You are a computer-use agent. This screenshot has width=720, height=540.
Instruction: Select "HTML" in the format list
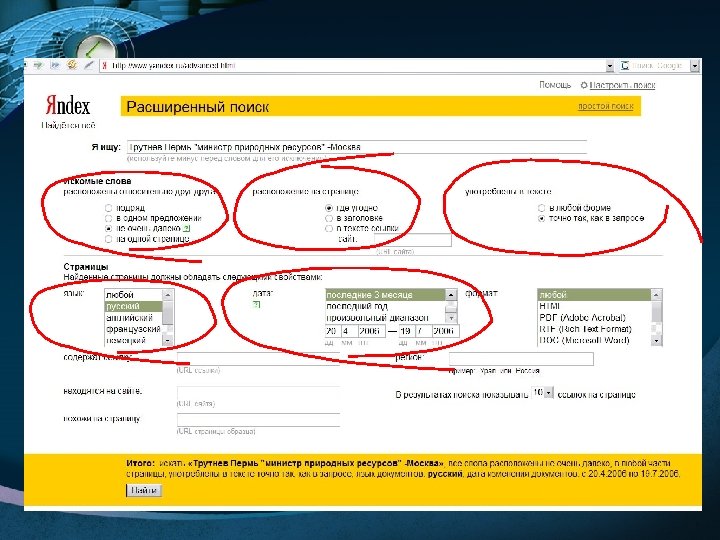pyautogui.click(x=595, y=306)
